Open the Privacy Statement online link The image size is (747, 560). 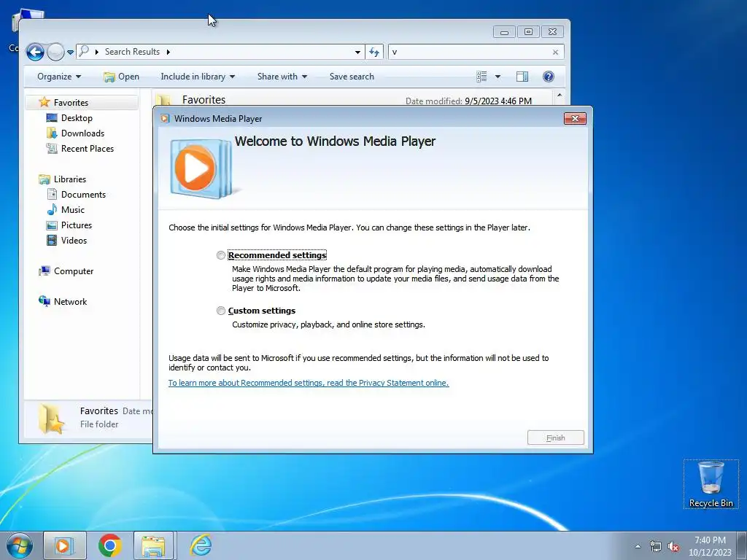pos(309,383)
